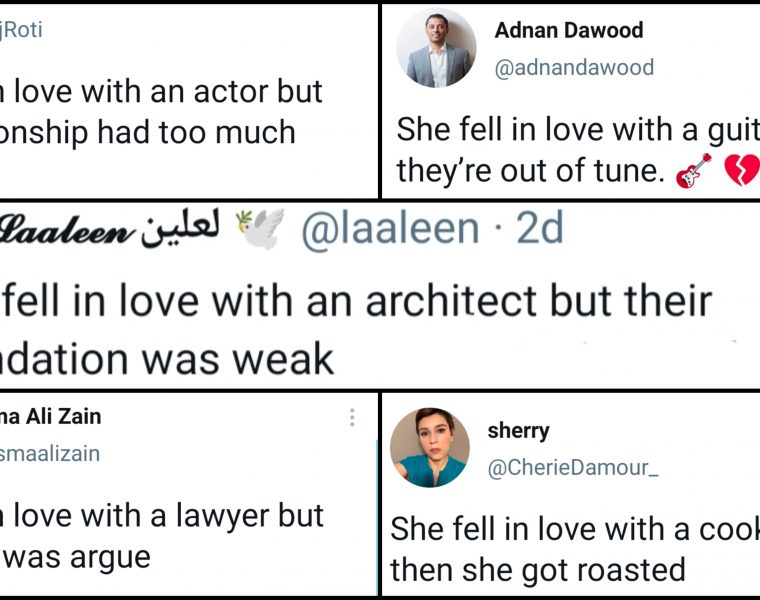The width and height of the screenshot is (760, 600).
Task: Open sherry's profile picture
Action: [x=429, y=447]
